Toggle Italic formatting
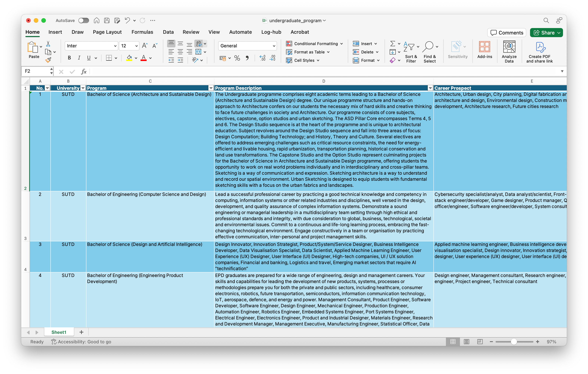The width and height of the screenshot is (588, 374). (79, 58)
